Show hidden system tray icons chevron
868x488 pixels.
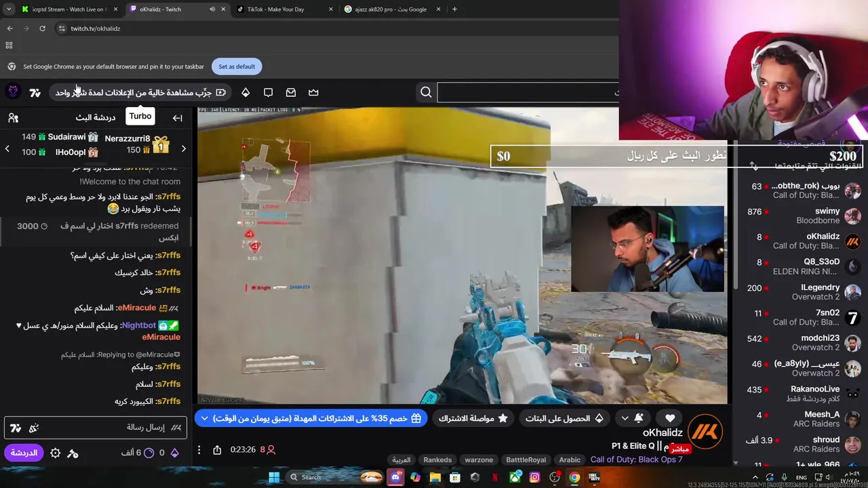pyautogui.click(x=755, y=477)
